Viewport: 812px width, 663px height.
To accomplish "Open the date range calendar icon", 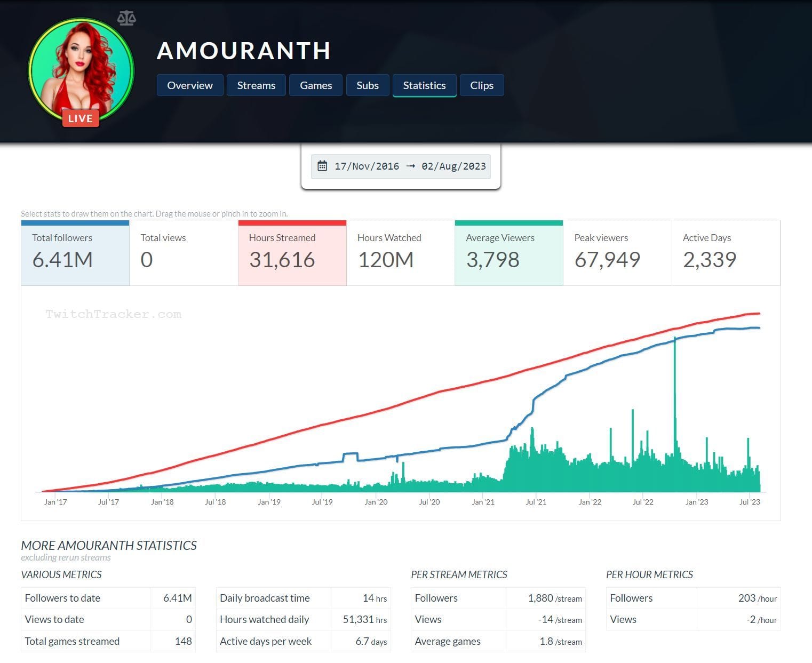I will [322, 166].
